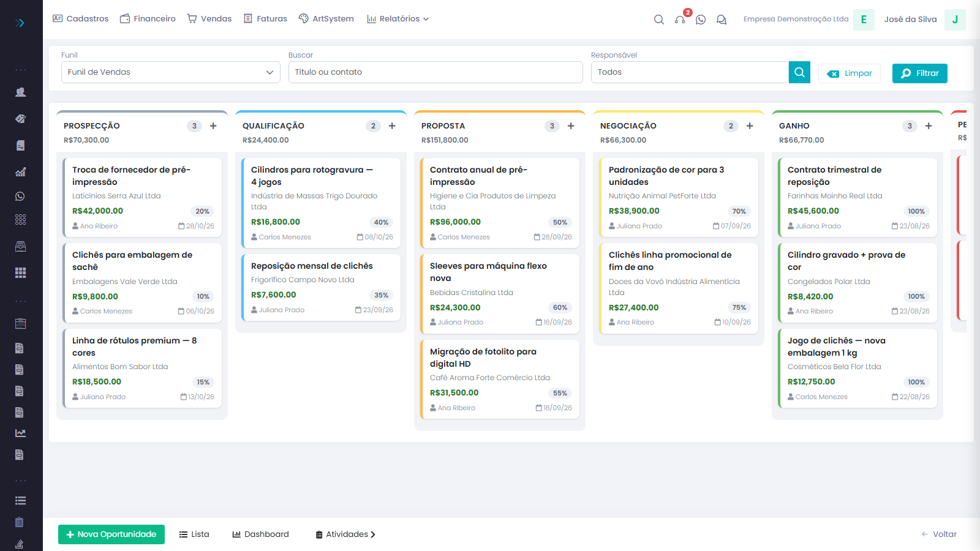Open the WhatsApp icon in top bar

(x=701, y=20)
